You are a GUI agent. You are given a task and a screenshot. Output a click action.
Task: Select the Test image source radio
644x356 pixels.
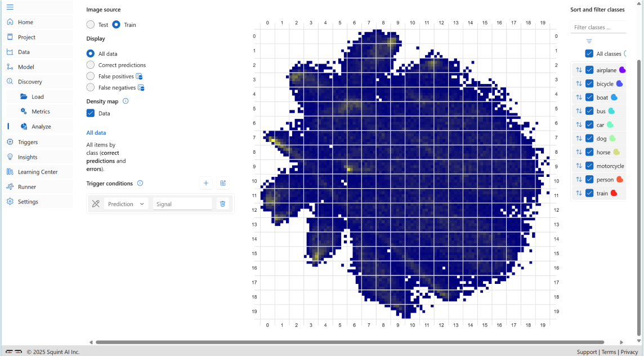click(x=91, y=25)
